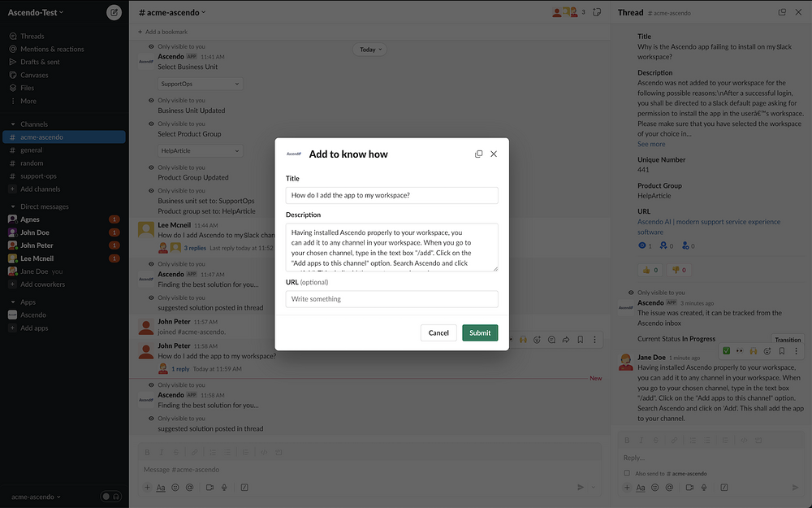The width and height of the screenshot is (812, 508).
Task: View channel members avatars in header
Action: pos(569,12)
